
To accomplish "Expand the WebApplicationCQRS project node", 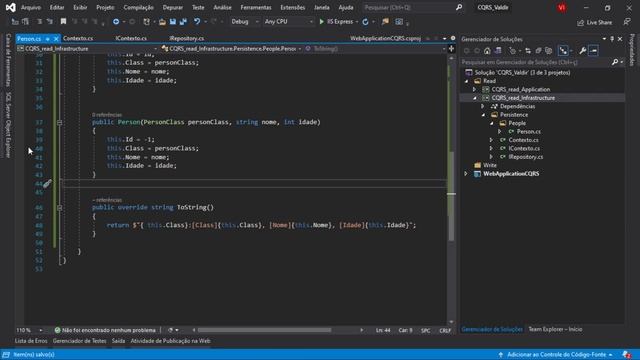I will (x=466, y=174).
